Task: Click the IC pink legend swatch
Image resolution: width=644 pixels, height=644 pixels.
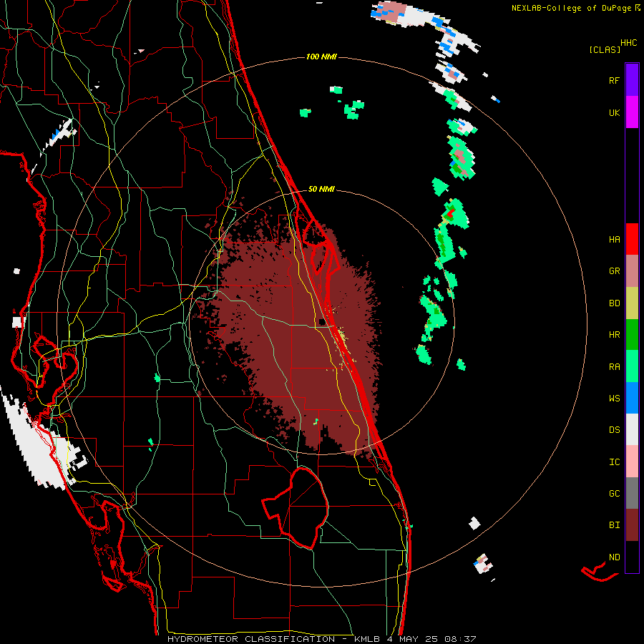Action: pyautogui.click(x=632, y=462)
